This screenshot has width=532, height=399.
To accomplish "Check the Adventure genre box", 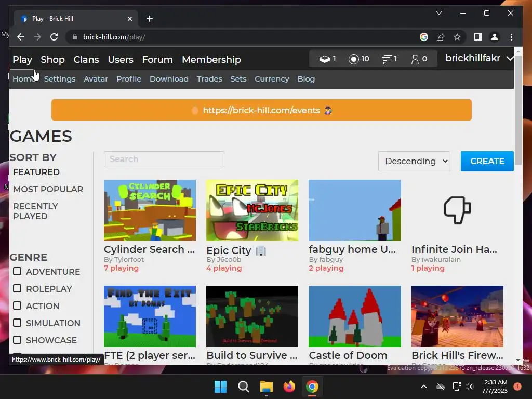I will point(17,271).
